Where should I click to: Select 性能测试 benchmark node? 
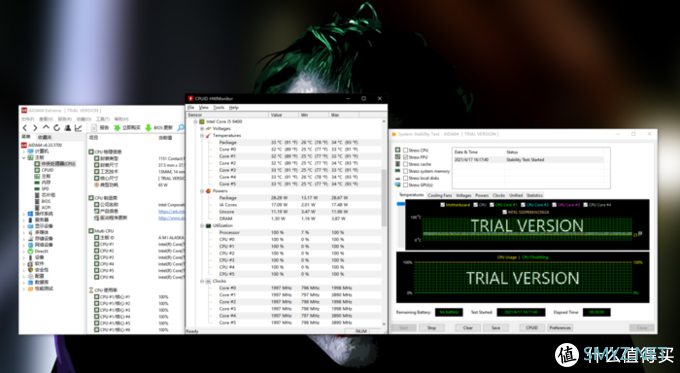(40, 288)
